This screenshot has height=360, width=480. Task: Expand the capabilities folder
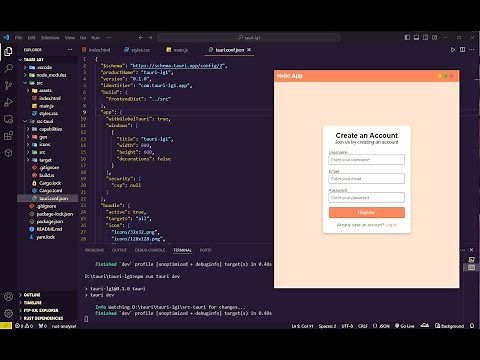[x=50, y=129]
